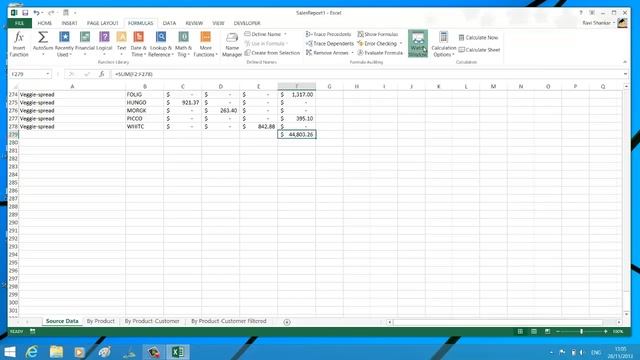Click the AutoSum sigma icon
Viewport: 640px width, 360px height.
(42, 38)
